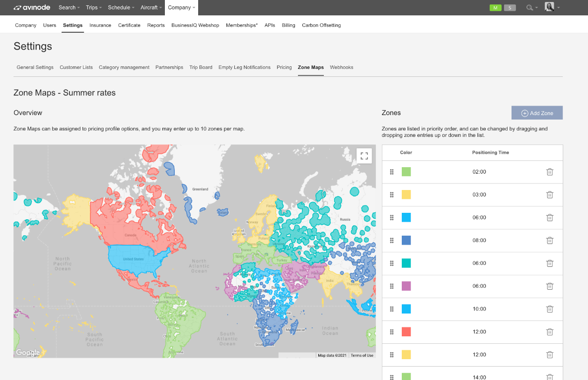The height and width of the screenshot is (380, 588).
Task: Click the 08:00 positioning time value
Action: tap(479, 241)
